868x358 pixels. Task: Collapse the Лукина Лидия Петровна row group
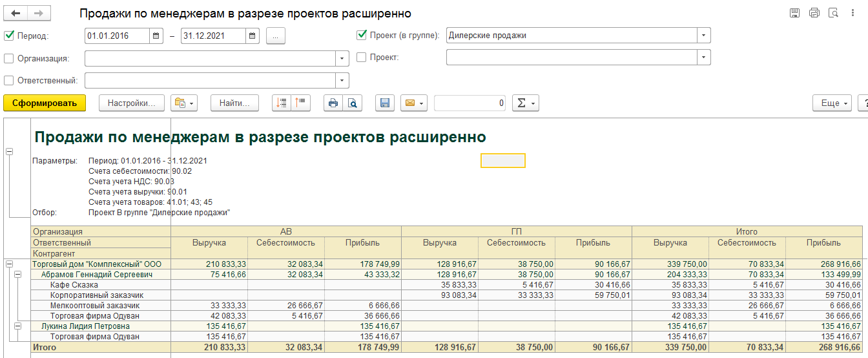coord(18,326)
